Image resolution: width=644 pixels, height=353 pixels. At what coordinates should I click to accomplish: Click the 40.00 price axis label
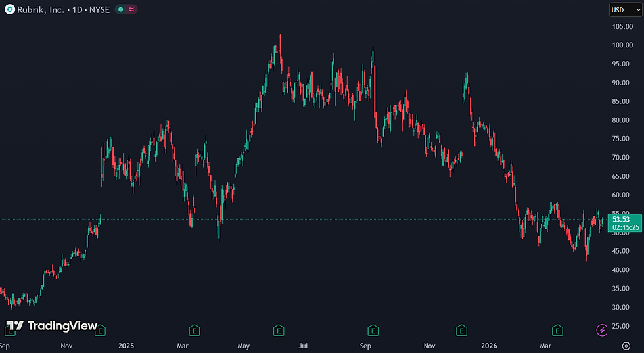pyautogui.click(x=620, y=270)
